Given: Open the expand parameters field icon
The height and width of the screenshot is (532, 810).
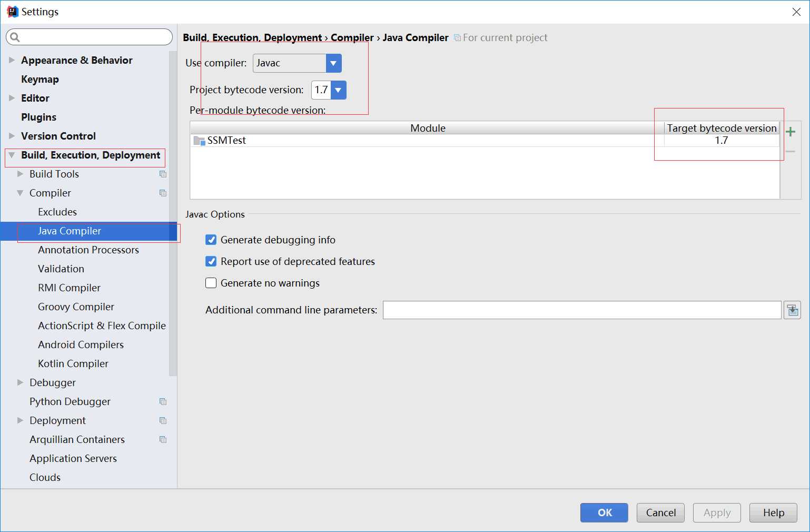Looking at the screenshot, I should coord(792,310).
